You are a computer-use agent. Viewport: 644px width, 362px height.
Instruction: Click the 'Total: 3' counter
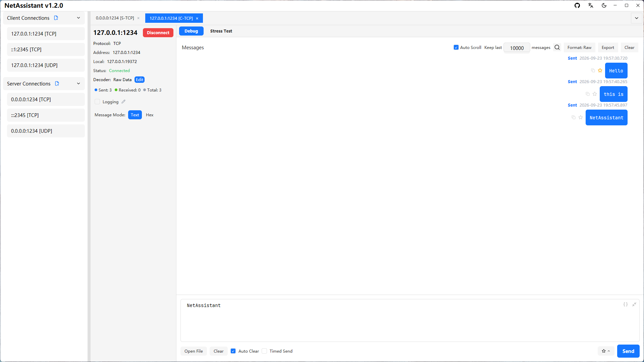pyautogui.click(x=152, y=90)
